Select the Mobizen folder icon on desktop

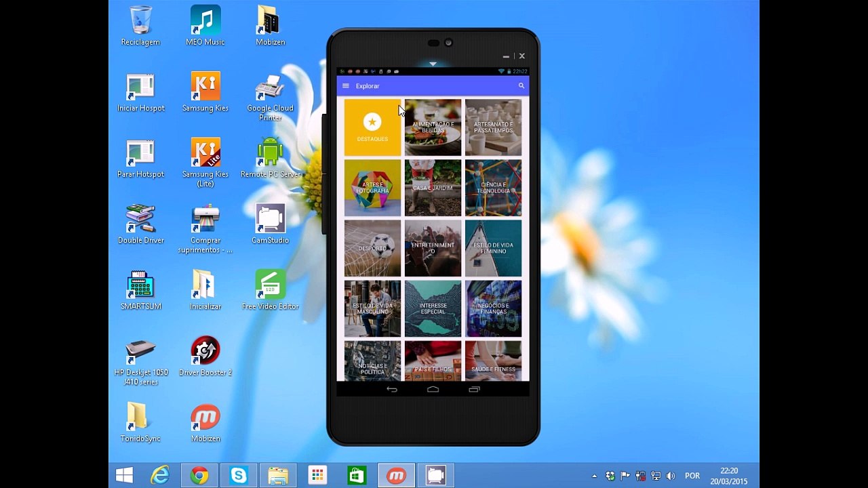click(x=270, y=26)
